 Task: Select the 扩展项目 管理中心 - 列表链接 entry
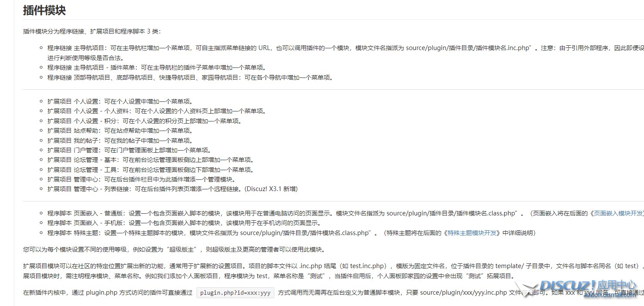[172, 189]
